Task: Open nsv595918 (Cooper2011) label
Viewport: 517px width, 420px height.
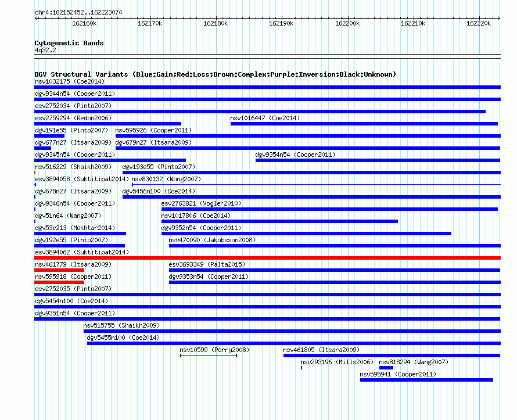Action: (x=73, y=277)
